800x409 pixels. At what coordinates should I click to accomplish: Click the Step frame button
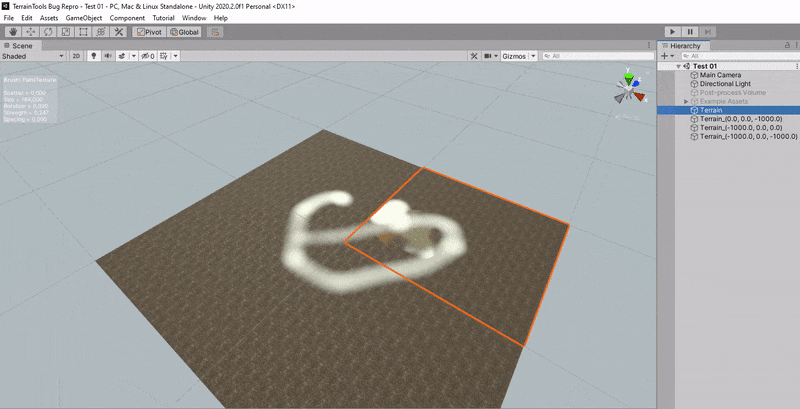tap(707, 32)
